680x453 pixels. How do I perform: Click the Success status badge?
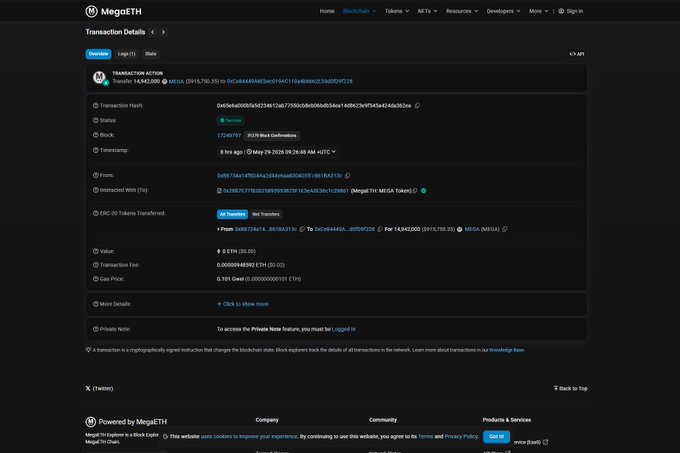(x=231, y=121)
